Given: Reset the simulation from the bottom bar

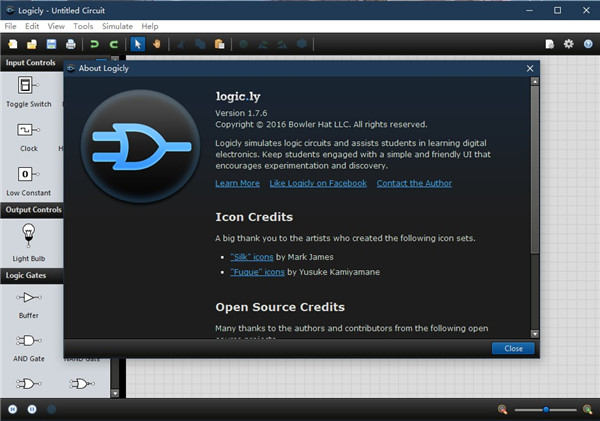Looking at the screenshot, I should click(x=13, y=410).
